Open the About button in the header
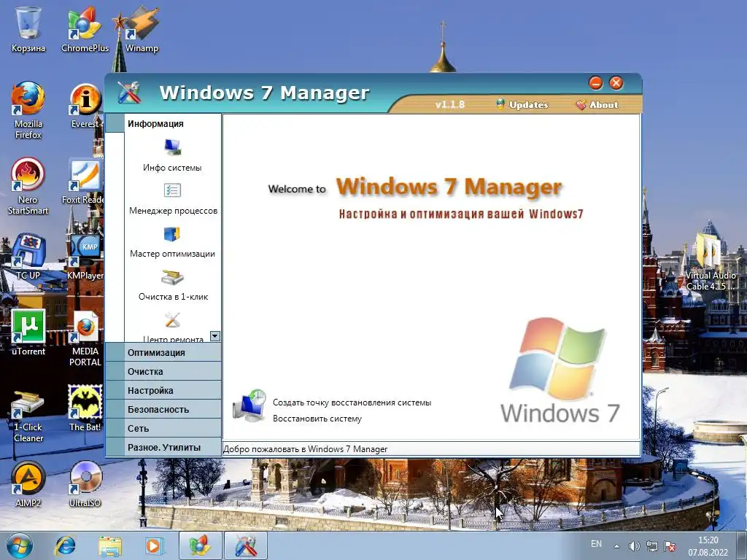Viewport: 747px width, 560px height. [x=597, y=105]
